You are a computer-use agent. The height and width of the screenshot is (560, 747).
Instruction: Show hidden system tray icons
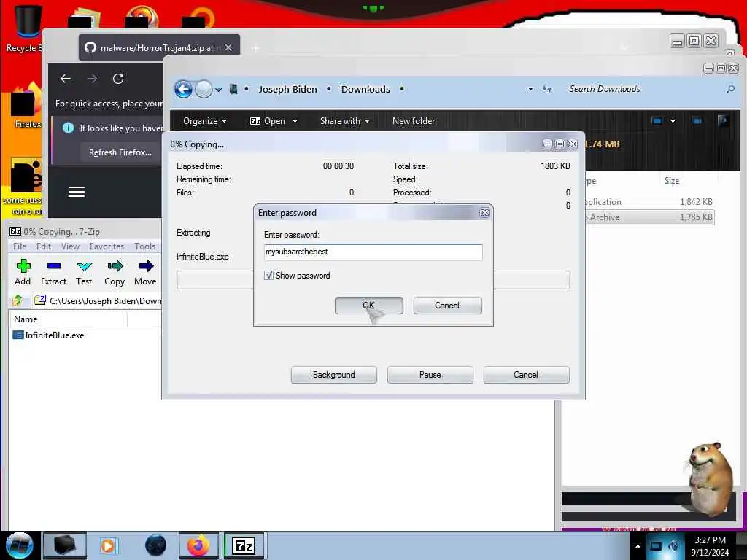[638, 546]
